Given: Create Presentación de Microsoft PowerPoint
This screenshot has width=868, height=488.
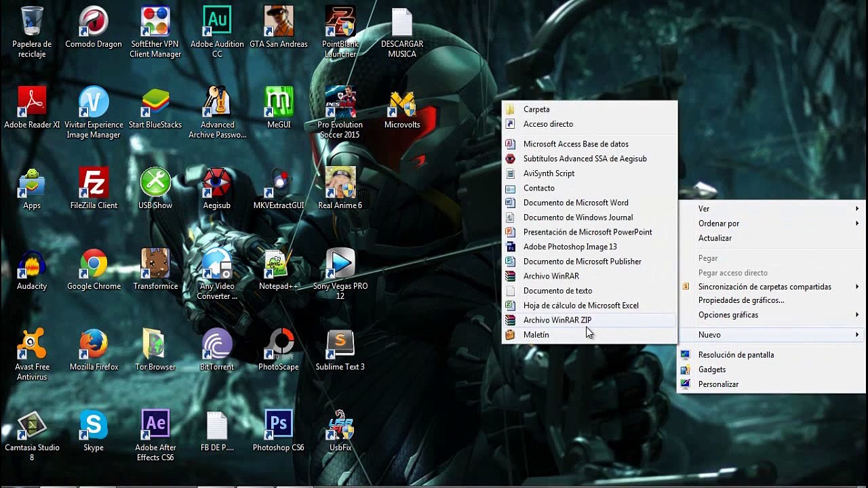Looking at the screenshot, I should (589, 232).
